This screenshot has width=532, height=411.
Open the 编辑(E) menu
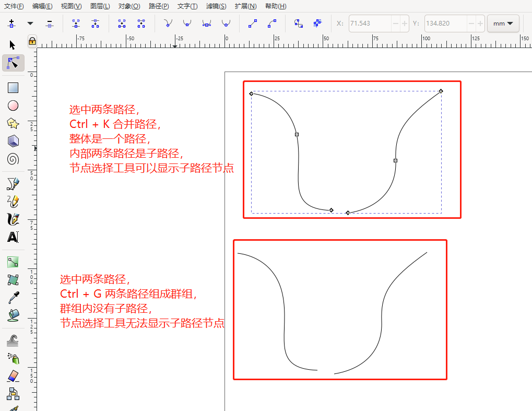42,6
